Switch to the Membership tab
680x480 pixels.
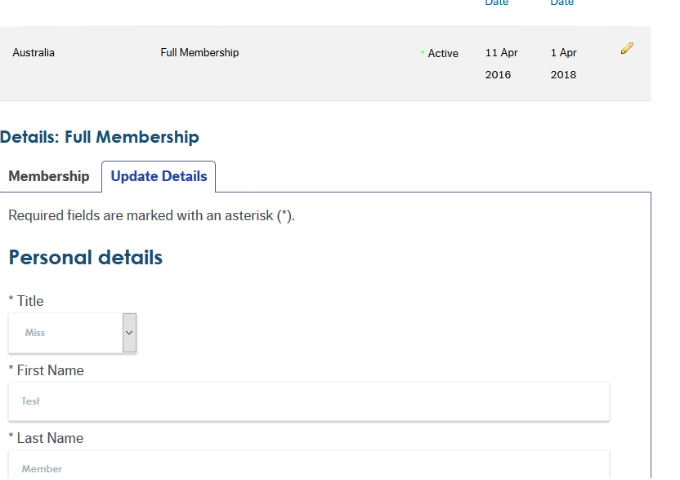(49, 176)
